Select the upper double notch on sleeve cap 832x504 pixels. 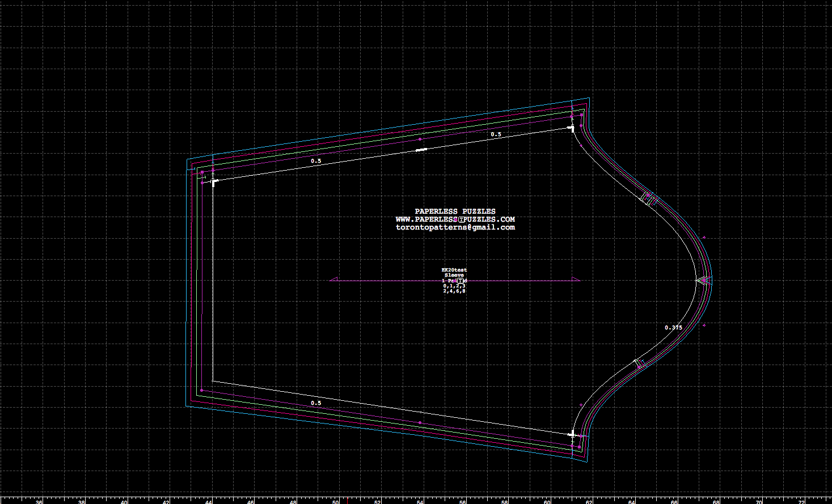click(x=649, y=198)
